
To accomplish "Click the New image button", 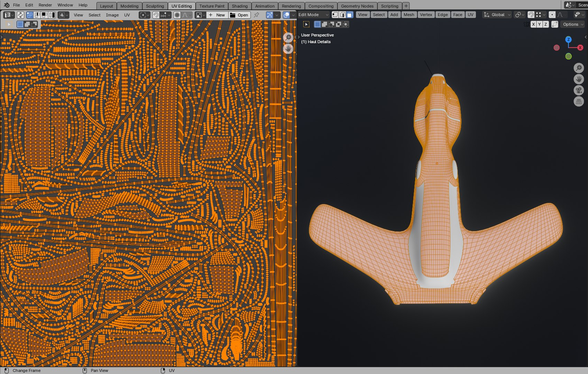I will (x=217, y=15).
